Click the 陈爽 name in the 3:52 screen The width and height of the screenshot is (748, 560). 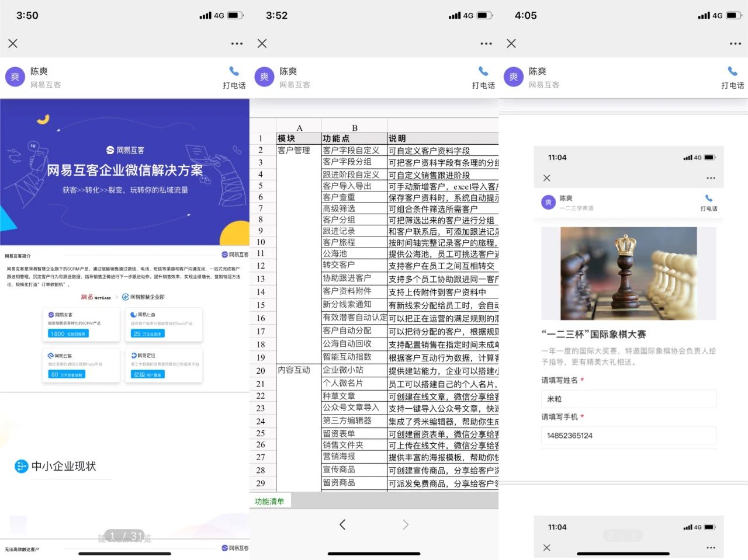click(288, 71)
